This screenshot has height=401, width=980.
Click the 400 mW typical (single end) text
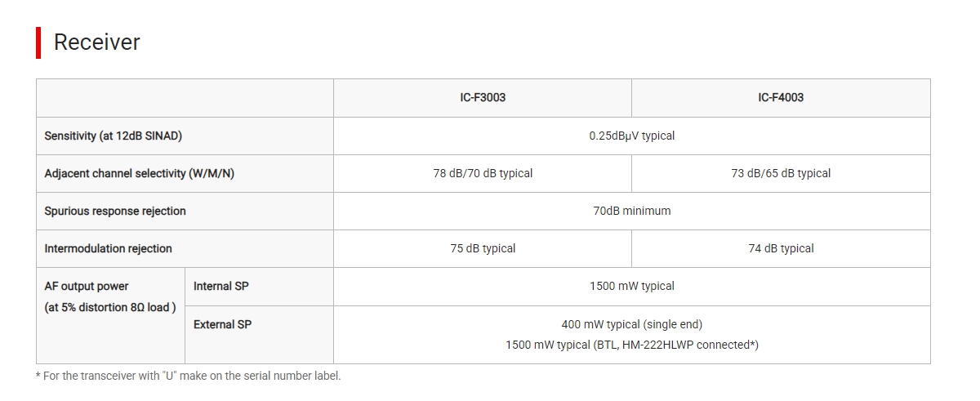[x=631, y=324]
